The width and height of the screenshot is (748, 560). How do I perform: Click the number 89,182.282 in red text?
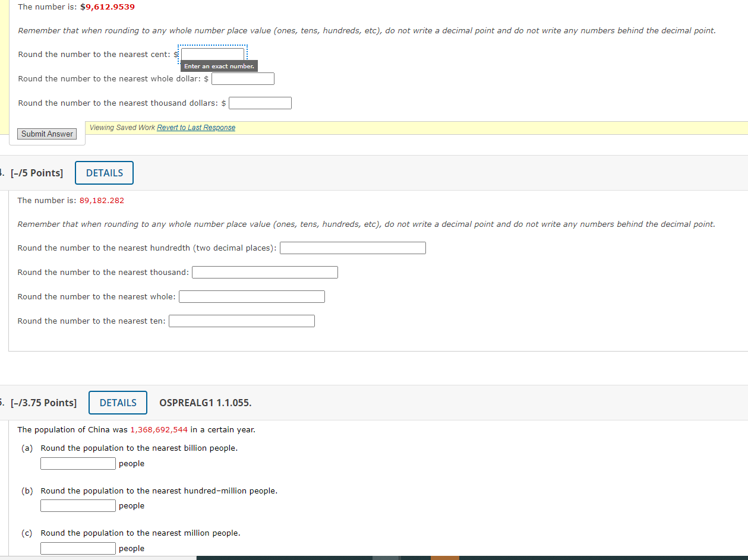[x=102, y=200]
